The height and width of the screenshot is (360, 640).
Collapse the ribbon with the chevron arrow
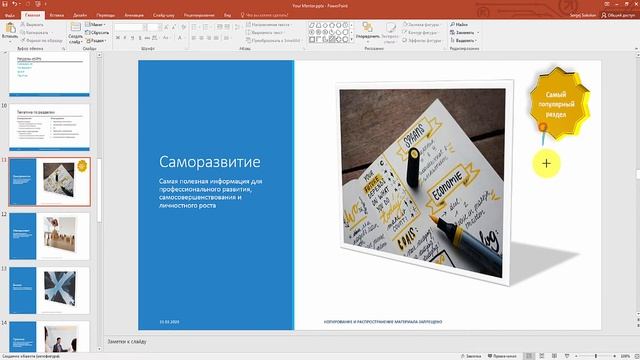pos(636,49)
